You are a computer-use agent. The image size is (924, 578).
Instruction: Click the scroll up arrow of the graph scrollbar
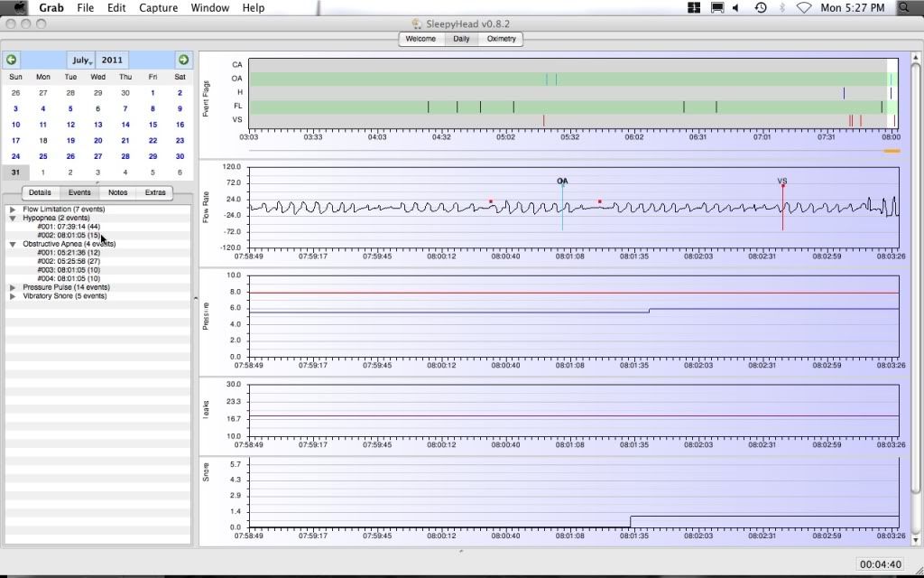coord(915,57)
